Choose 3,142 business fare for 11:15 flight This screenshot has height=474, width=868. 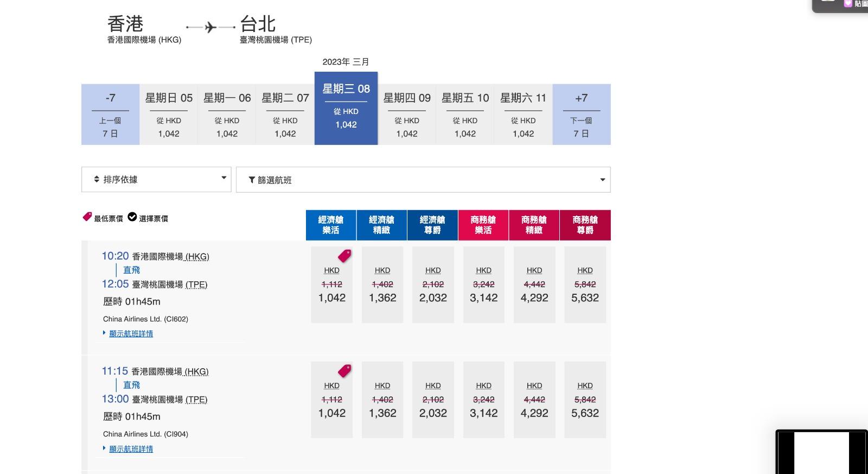(x=483, y=413)
